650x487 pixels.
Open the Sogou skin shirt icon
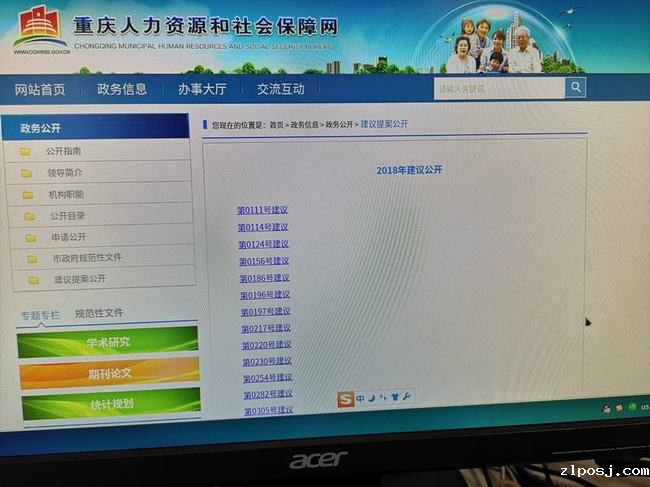point(395,398)
